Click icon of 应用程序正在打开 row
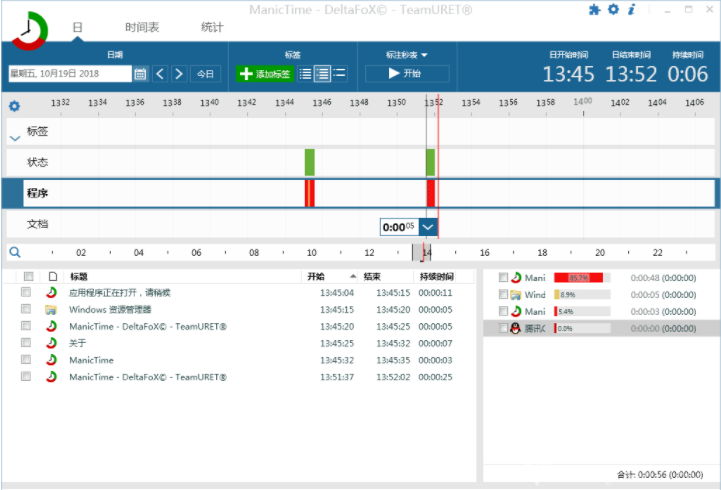721x490 pixels. point(51,292)
